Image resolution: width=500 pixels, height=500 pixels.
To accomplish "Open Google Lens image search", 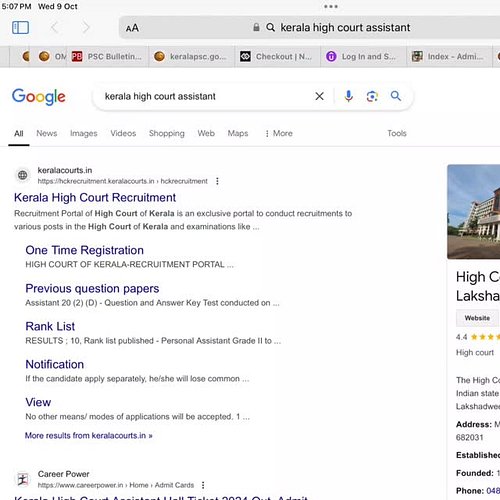I will [x=372, y=96].
